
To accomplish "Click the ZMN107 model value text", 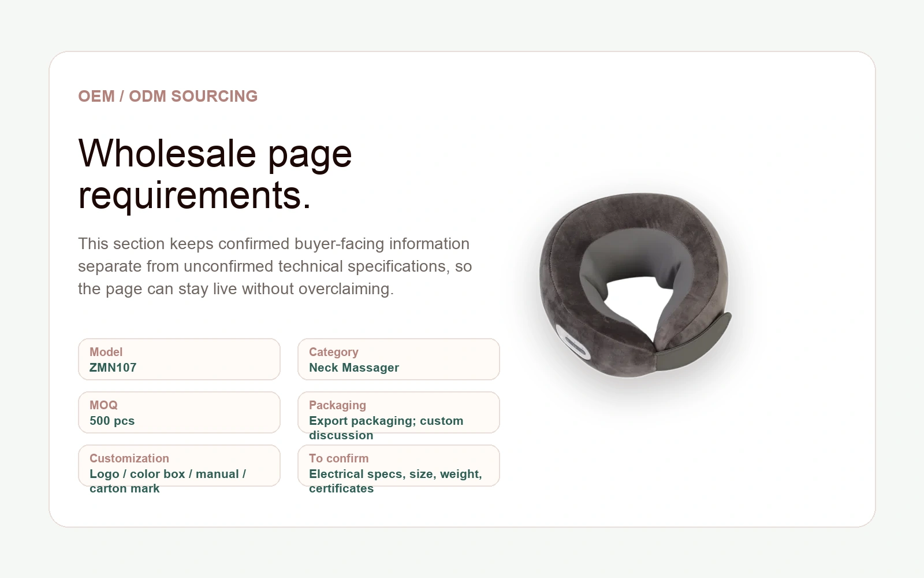I will point(113,368).
